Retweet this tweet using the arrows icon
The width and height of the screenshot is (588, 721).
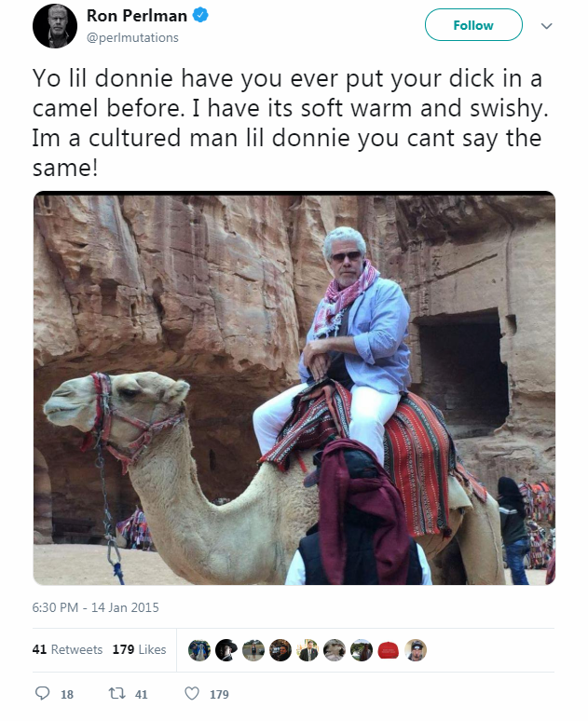coord(118,694)
